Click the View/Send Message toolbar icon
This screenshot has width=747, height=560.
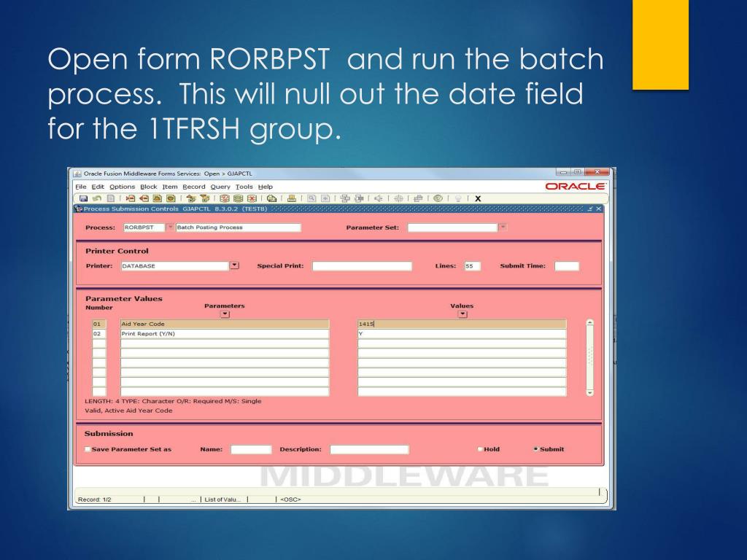coord(272,198)
